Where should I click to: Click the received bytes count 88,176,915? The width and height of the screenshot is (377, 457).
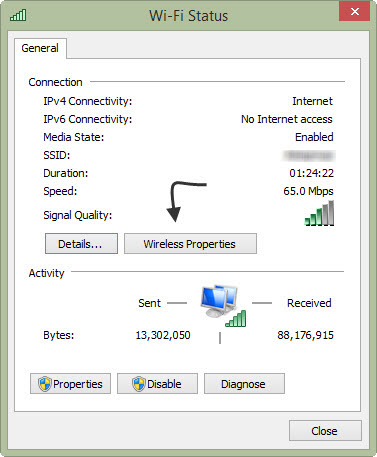[x=305, y=335]
